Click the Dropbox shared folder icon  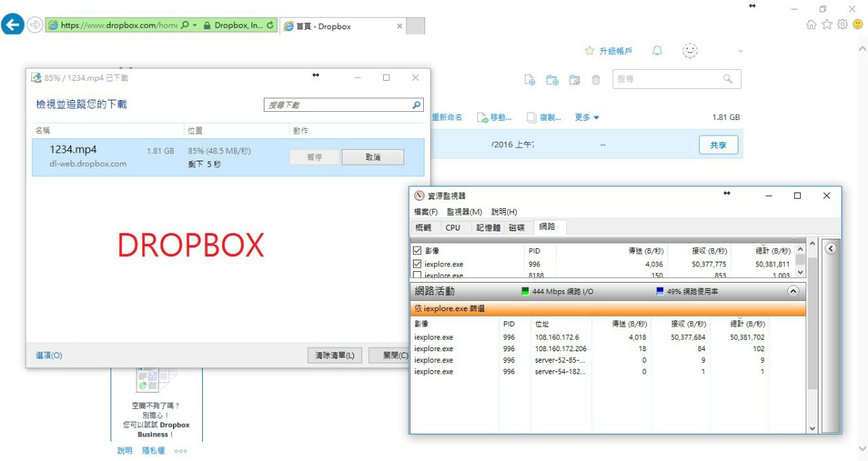(x=574, y=79)
